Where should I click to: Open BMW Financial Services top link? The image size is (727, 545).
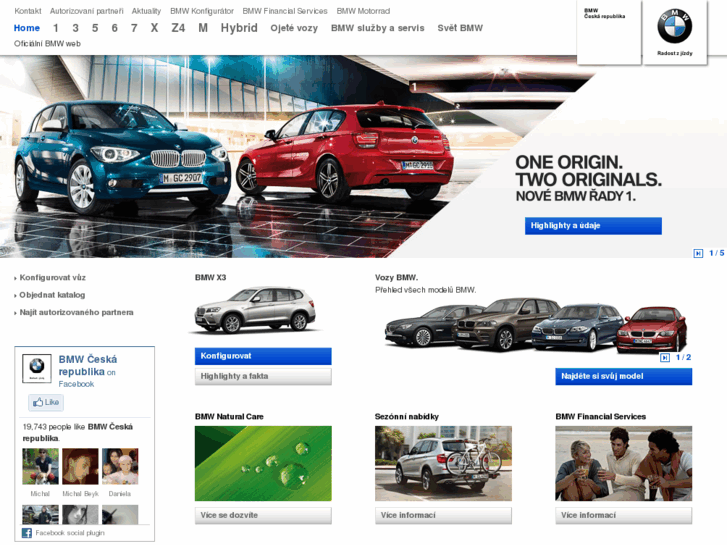click(285, 11)
